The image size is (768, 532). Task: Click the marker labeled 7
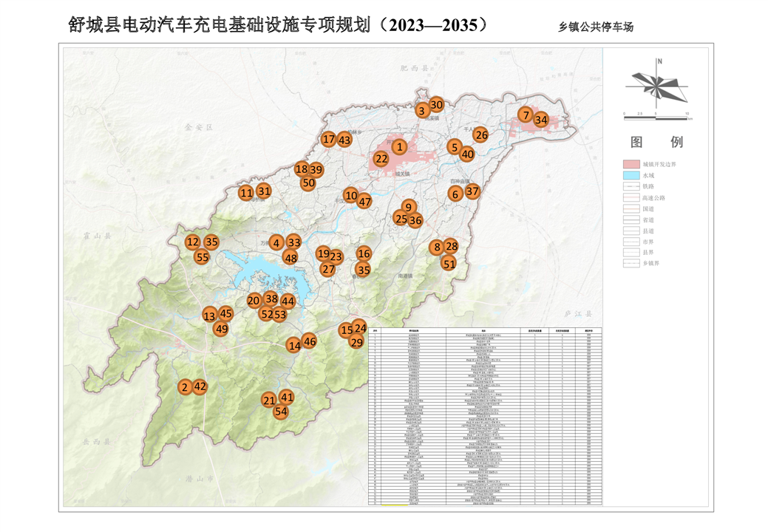(526, 115)
